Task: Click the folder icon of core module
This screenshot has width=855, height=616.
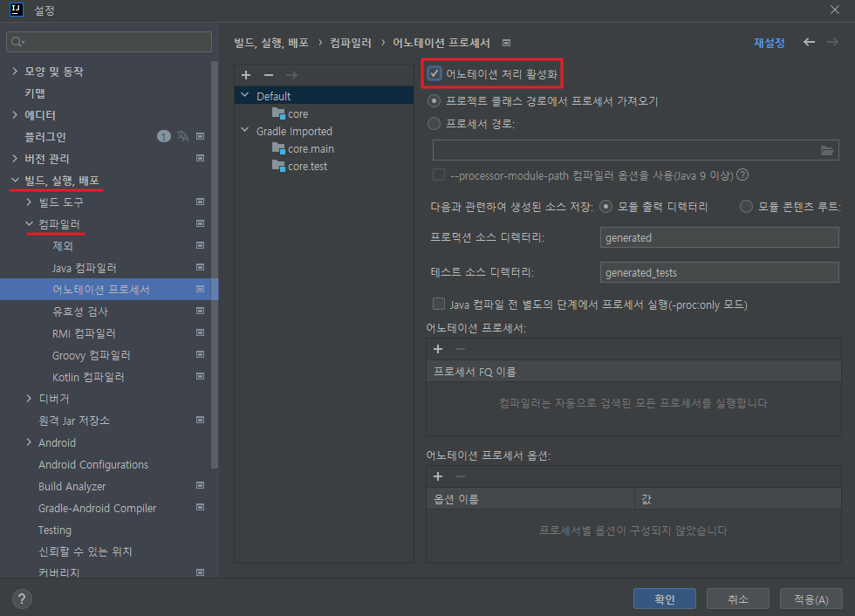Action: click(x=278, y=113)
